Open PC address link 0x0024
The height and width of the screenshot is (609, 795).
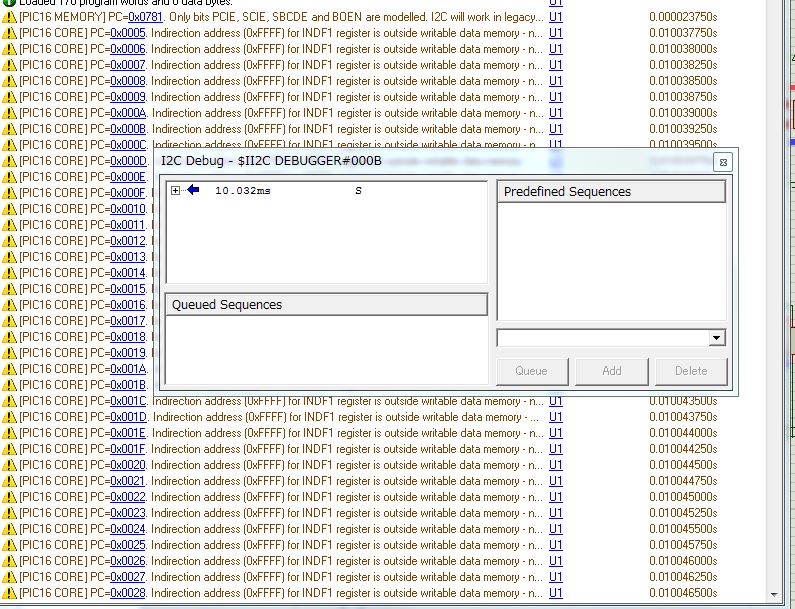point(128,529)
